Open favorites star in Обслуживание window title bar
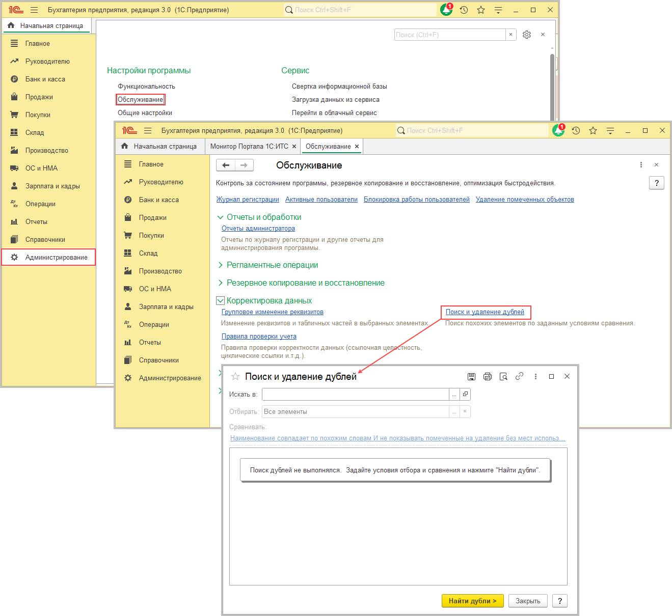The image size is (672, 616). click(593, 130)
